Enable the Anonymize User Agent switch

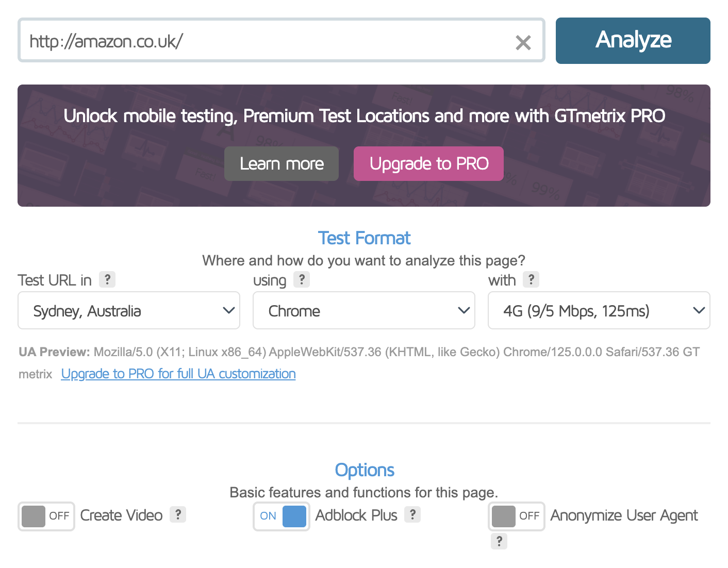517,516
